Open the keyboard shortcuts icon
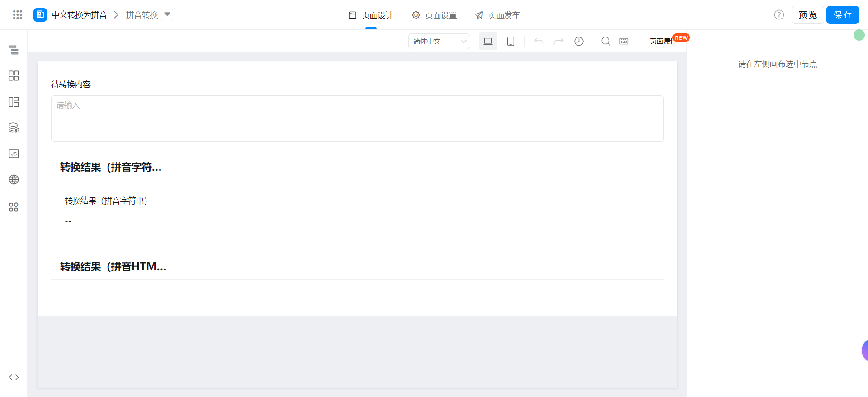 click(x=624, y=42)
